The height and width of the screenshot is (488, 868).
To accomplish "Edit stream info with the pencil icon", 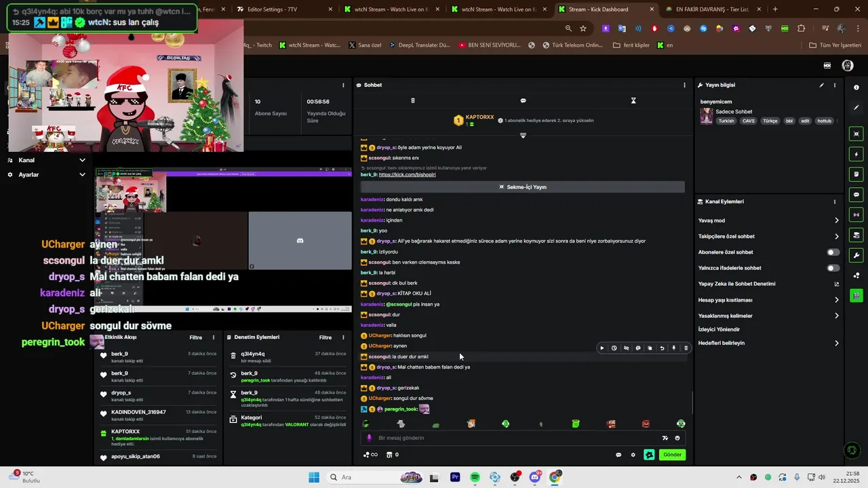I will [821, 85].
